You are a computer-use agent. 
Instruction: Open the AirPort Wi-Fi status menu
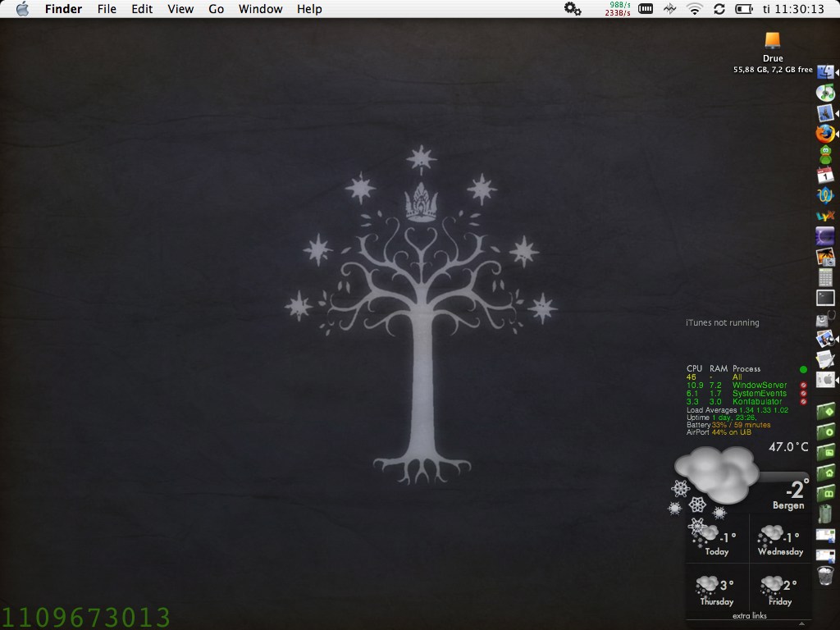tap(695, 9)
